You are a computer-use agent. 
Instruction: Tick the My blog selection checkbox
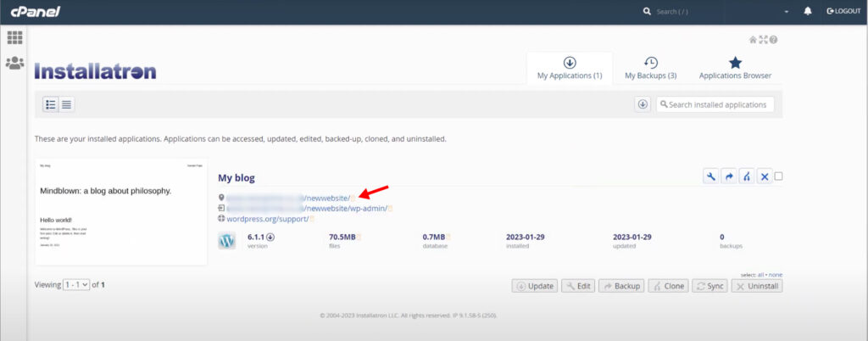[x=779, y=176]
